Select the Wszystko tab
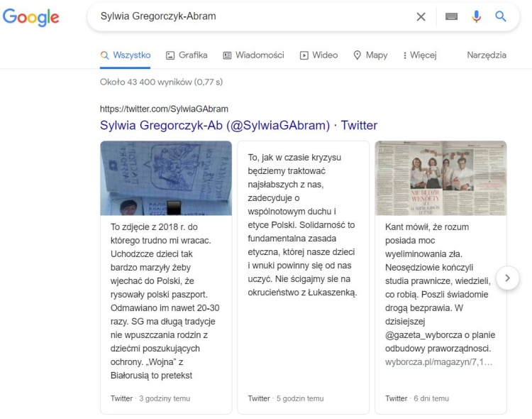532x419 pixels. pos(125,55)
